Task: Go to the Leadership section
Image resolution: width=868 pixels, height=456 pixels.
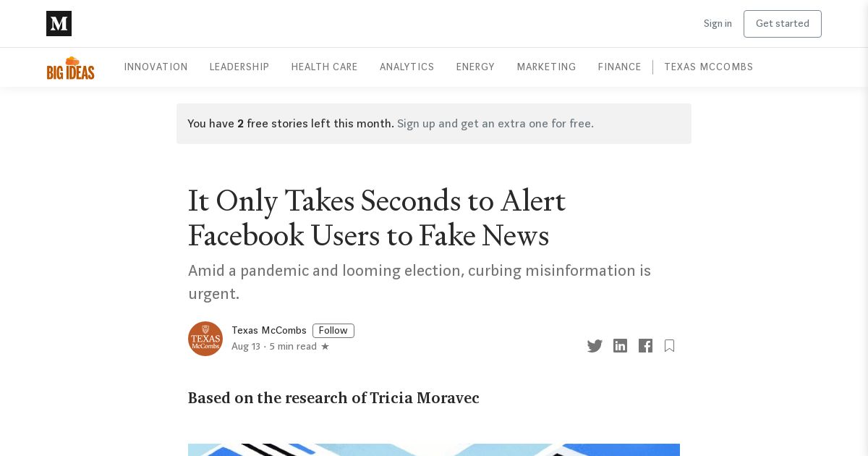Action: pyautogui.click(x=239, y=67)
